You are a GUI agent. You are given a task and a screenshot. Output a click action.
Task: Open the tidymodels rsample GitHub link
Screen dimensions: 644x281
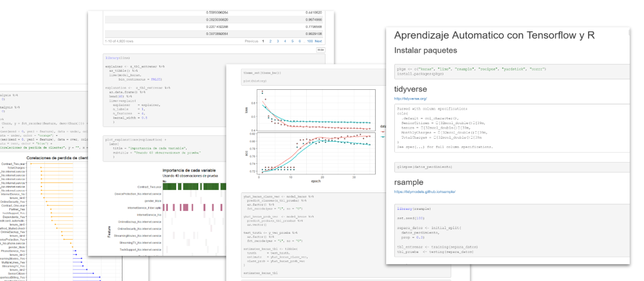[425, 192]
